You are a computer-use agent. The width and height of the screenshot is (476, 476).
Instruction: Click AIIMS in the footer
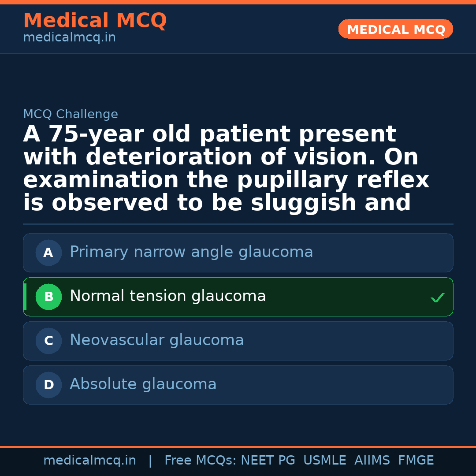coord(372,461)
